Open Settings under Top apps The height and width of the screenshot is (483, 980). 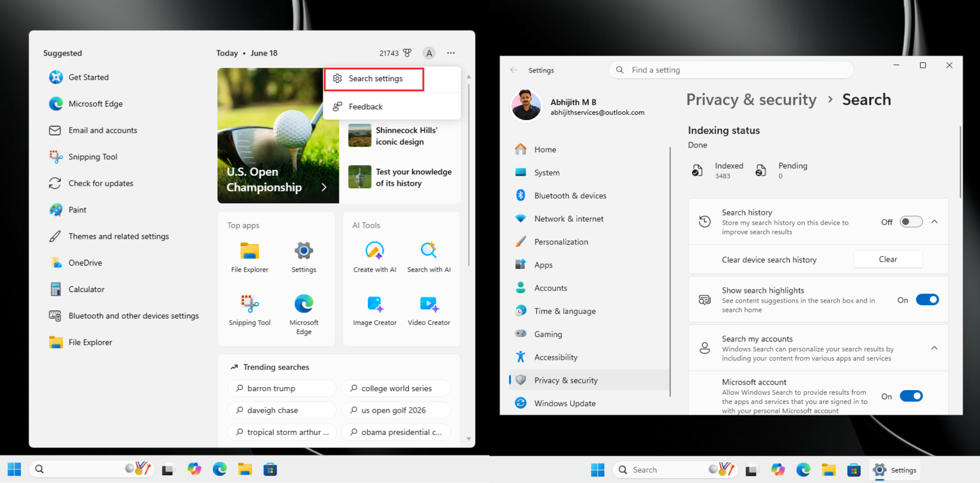pyautogui.click(x=304, y=257)
